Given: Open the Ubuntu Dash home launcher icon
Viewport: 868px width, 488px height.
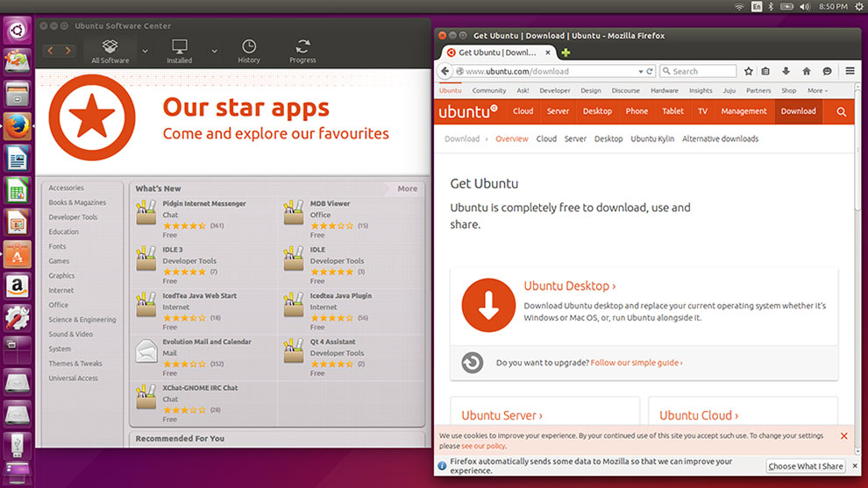Looking at the screenshot, I should tap(18, 30).
